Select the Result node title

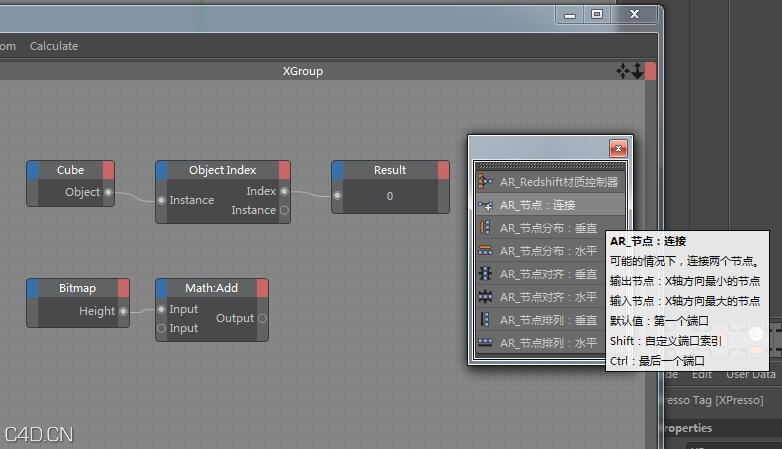[x=390, y=170]
